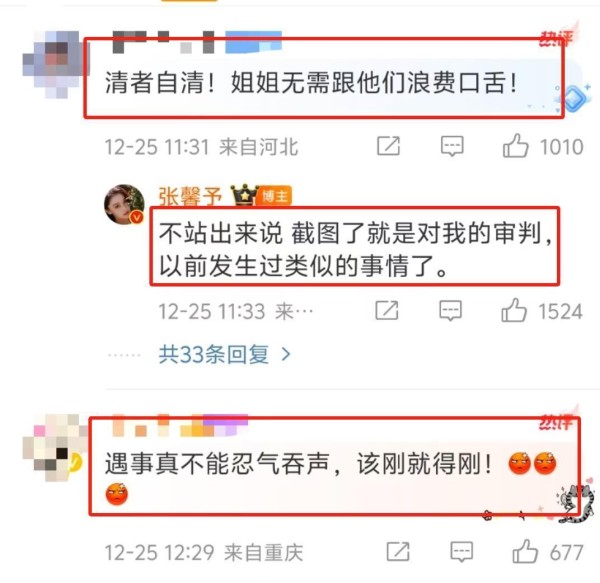Image resolution: width=600 pixels, height=583 pixels.
Task: Like 张馨予's reply with 1524 likes
Action: (514, 310)
